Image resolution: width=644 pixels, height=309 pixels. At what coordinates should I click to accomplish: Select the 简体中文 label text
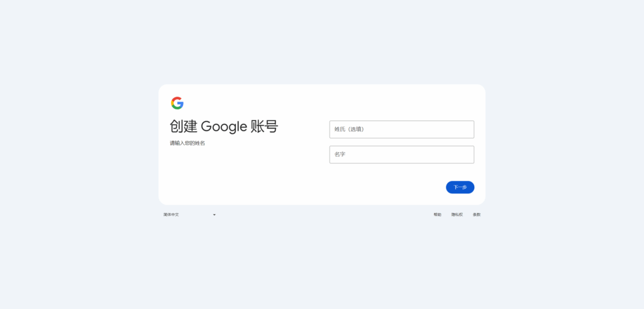[171, 215]
